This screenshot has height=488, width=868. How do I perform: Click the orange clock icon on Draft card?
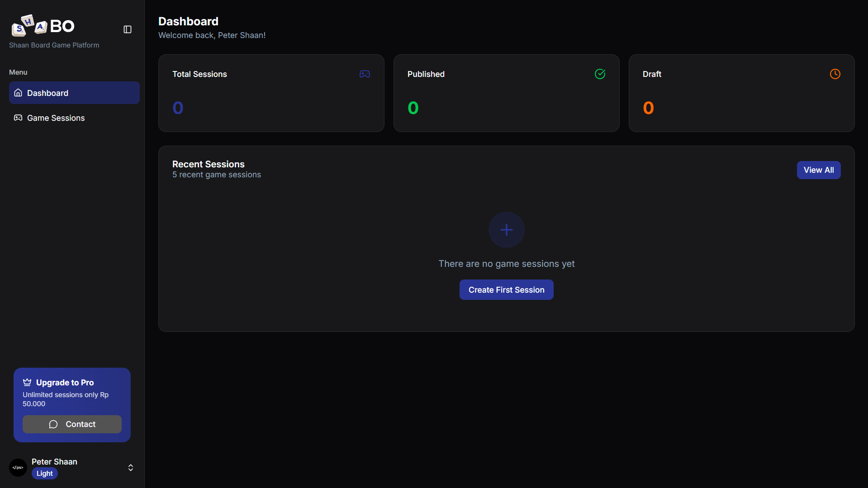pyautogui.click(x=835, y=74)
